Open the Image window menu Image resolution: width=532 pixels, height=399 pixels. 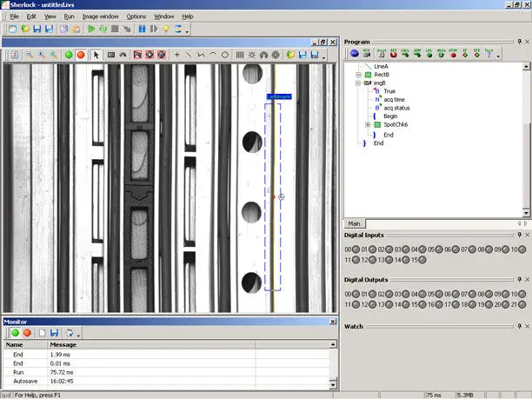pyautogui.click(x=101, y=17)
